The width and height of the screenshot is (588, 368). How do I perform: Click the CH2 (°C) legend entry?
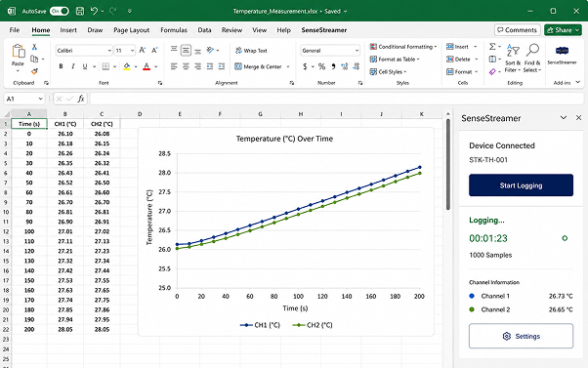point(313,325)
